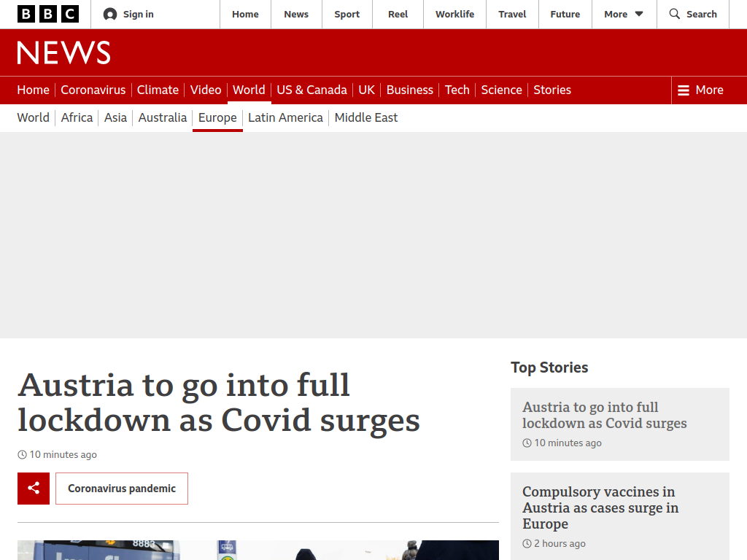Screen dimensions: 747x560
Task: Go to Home in red News navigation
Action: [34, 90]
